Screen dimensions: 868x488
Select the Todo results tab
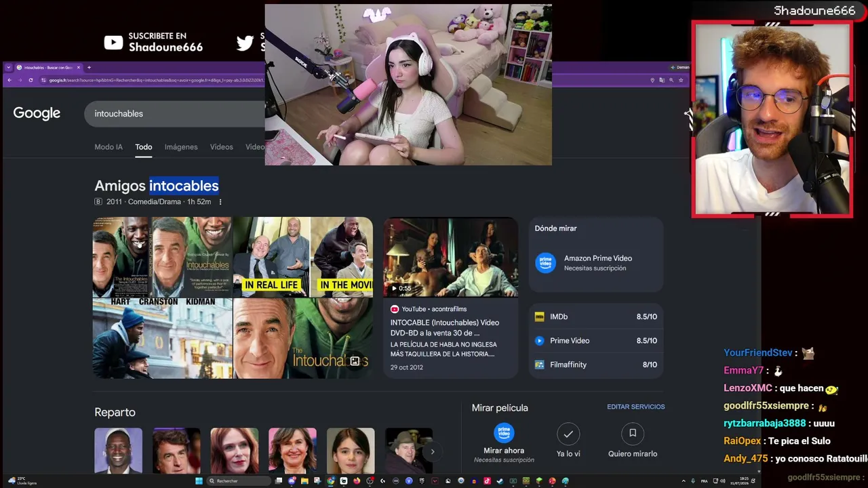(143, 147)
